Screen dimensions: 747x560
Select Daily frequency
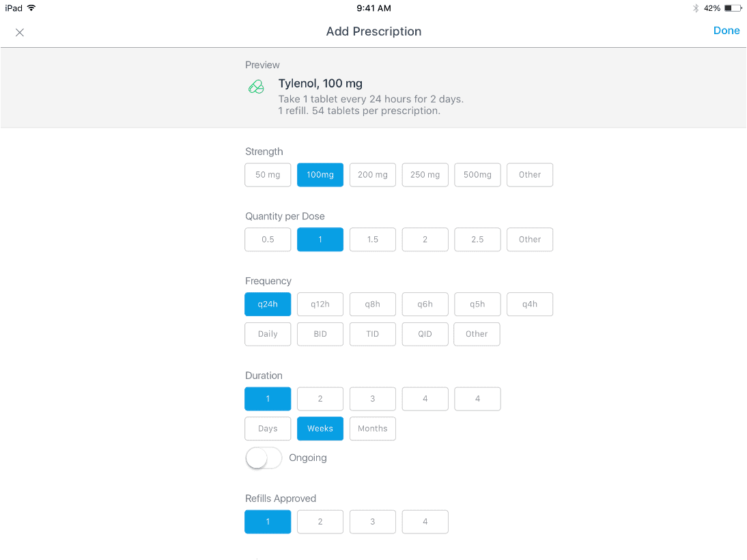click(268, 334)
